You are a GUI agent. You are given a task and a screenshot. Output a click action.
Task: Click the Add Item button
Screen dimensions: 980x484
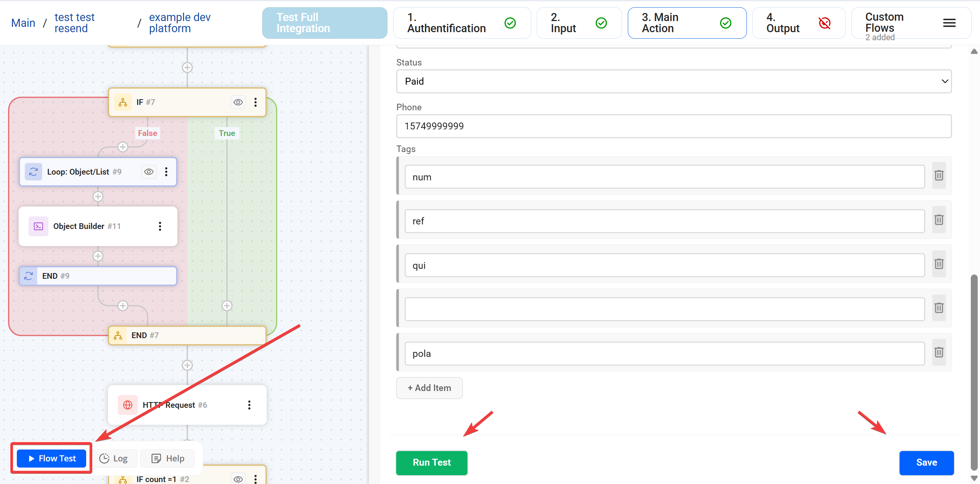tap(429, 388)
